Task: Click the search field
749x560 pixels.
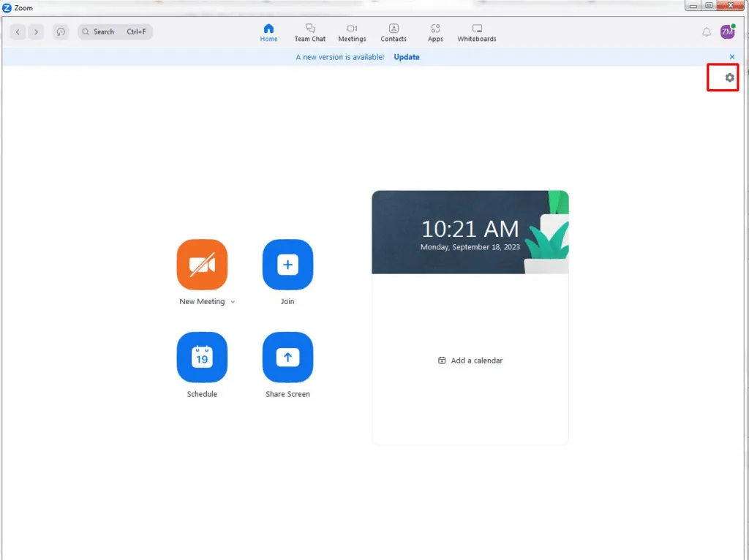Action: pos(110,31)
